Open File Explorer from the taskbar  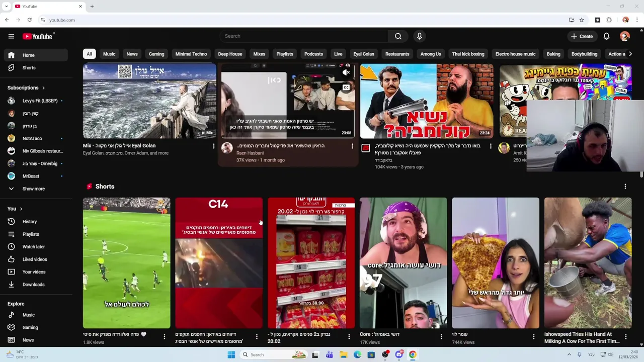[344, 354]
